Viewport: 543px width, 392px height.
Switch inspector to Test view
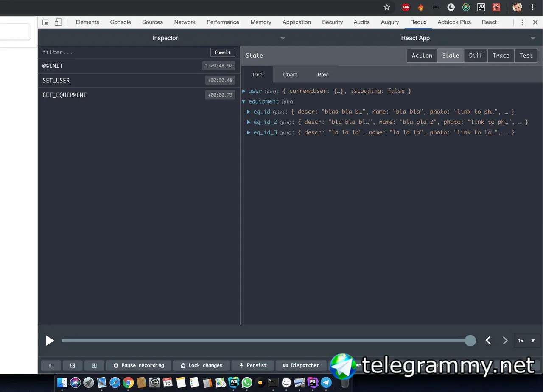point(526,56)
